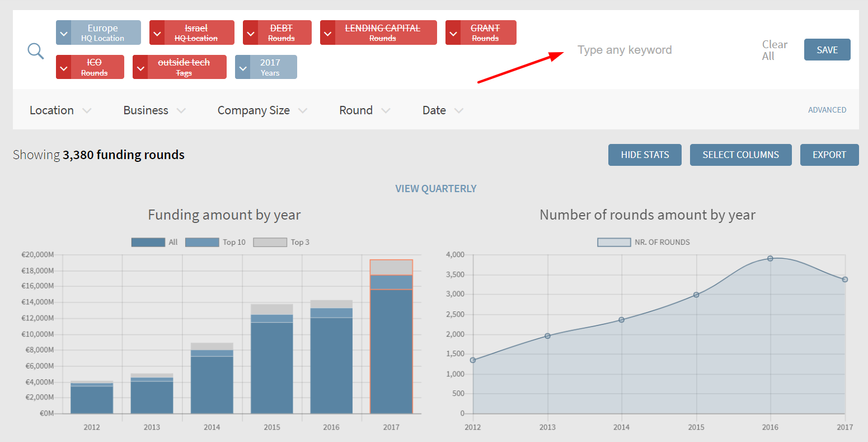Open the outside tech tag chevron

[x=140, y=68]
